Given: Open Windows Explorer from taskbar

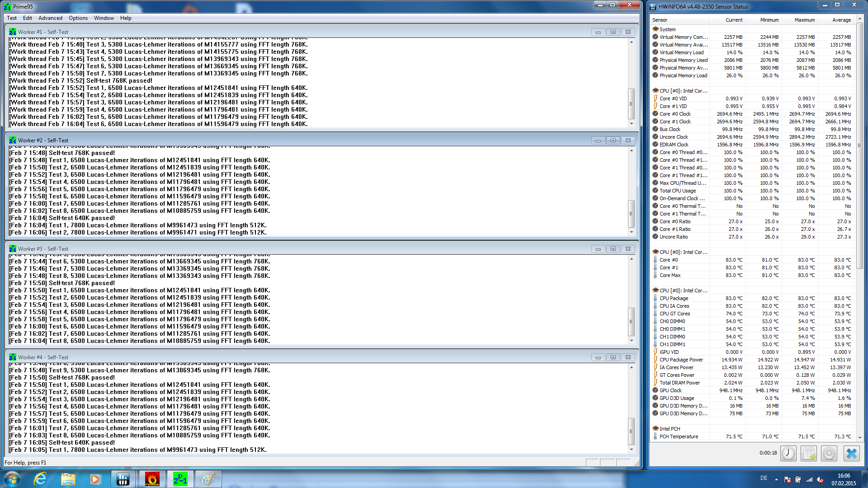Looking at the screenshot, I should tap(68, 479).
